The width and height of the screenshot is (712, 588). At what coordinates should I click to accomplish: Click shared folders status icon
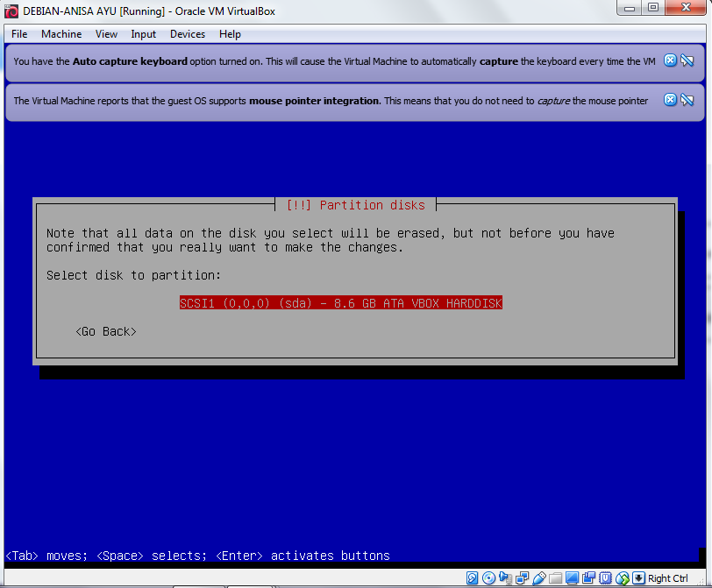click(555, 578)
